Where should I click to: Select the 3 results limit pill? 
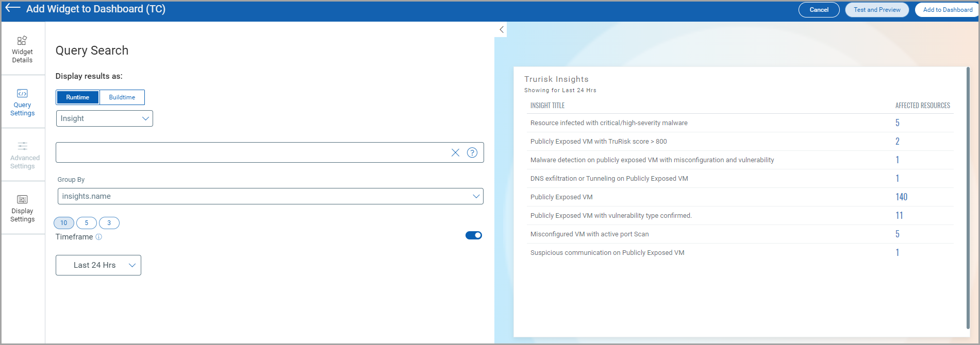pyautogui.click(x=109, y=223)
